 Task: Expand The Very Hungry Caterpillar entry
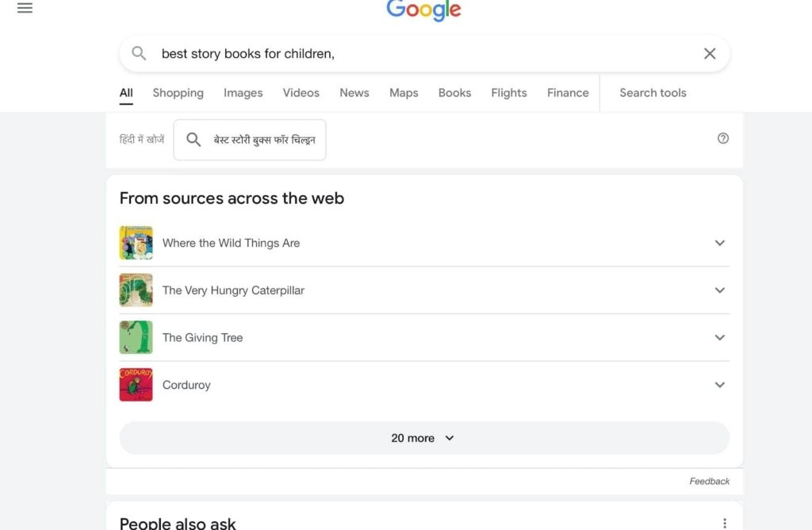719,290
